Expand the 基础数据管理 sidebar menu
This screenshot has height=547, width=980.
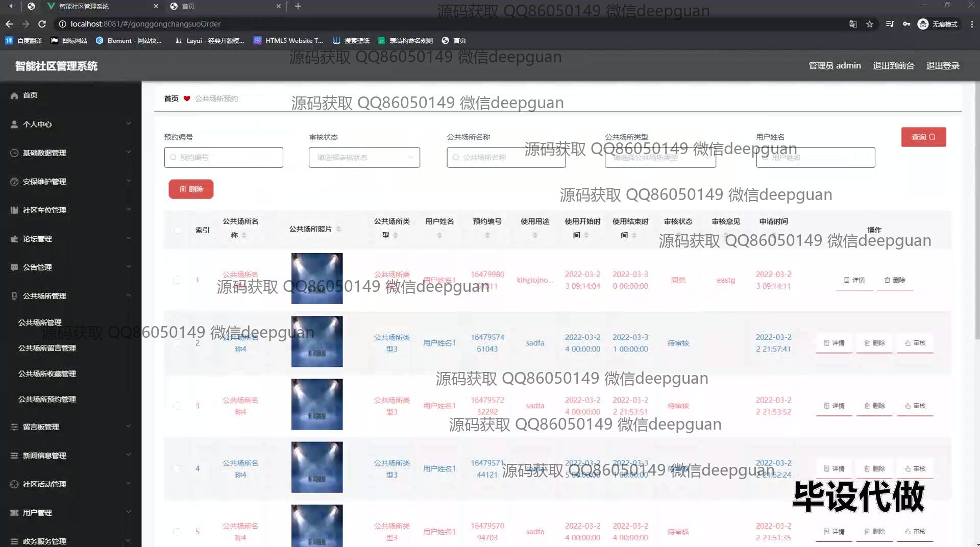(70, 153)
